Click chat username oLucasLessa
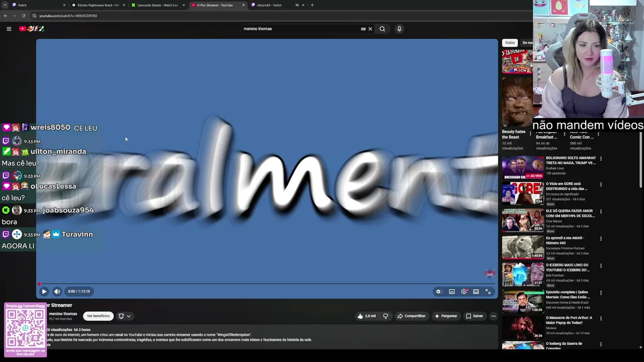Screen dimensions: 644x362 (53, 186)
